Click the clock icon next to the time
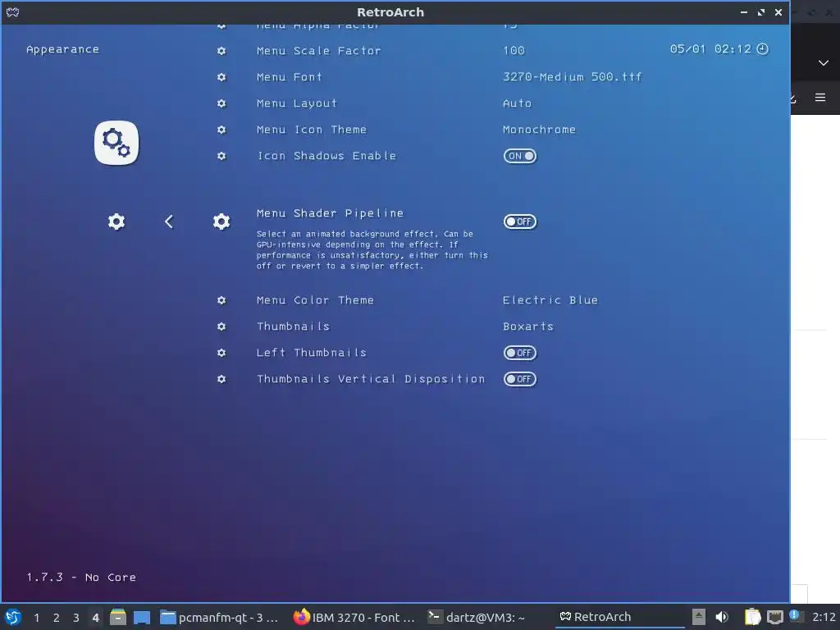840x630 pixels. click(762, 48)
